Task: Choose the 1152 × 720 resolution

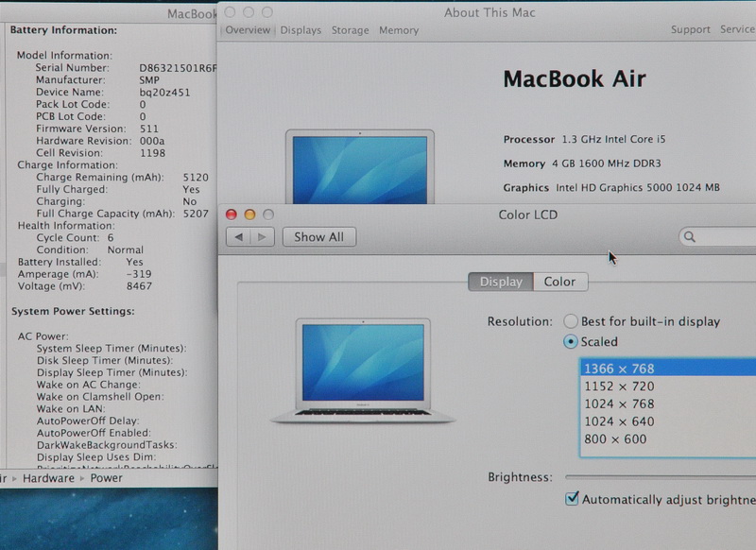Action: (668, 387)
